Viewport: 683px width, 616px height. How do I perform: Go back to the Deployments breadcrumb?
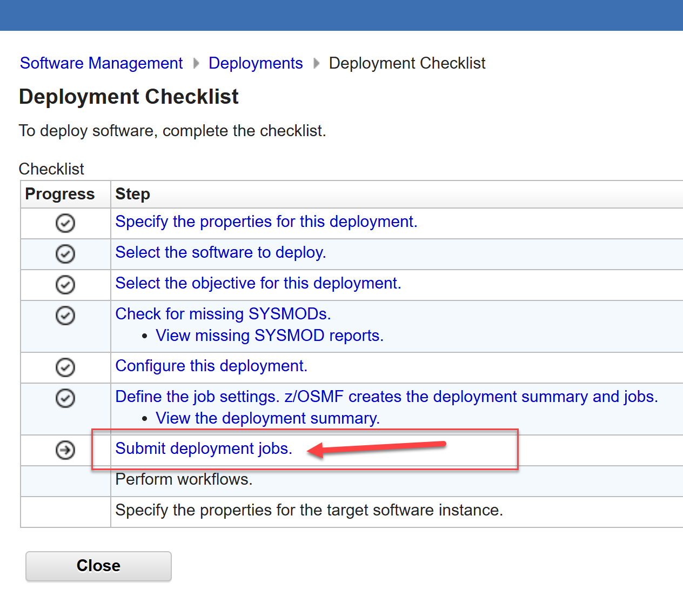pos(256,63)
